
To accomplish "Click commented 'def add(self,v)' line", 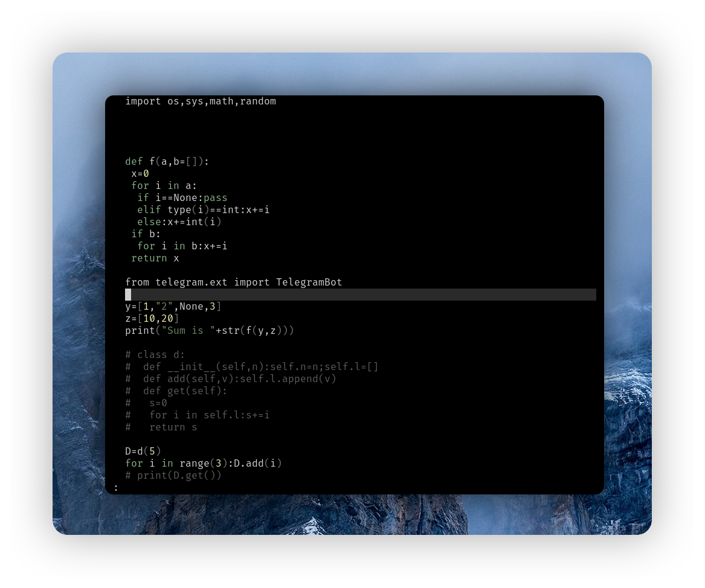I will click(x=230, y=379).
